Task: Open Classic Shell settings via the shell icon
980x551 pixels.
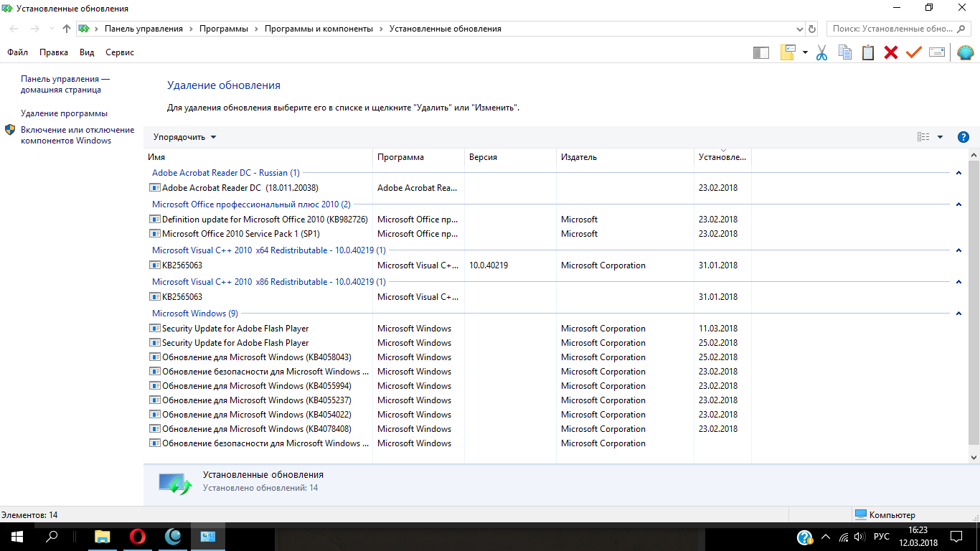Action: [x=966, y=52]
